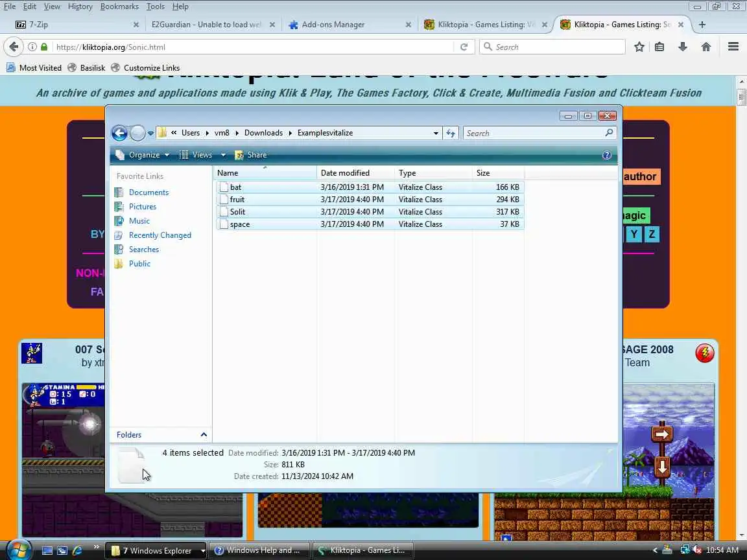Open Searches favorite link
Screen dimensions: 747x560
[144, 250]
